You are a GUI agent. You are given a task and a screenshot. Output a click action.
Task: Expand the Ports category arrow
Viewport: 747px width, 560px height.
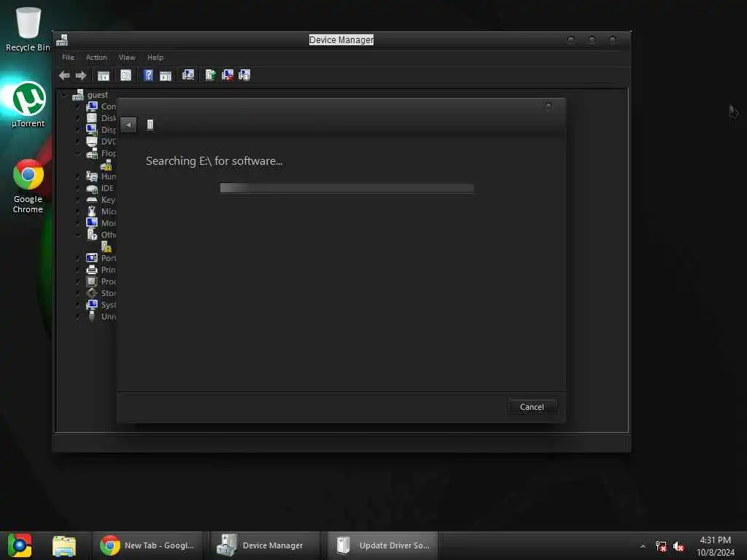[x=78, y=258]
